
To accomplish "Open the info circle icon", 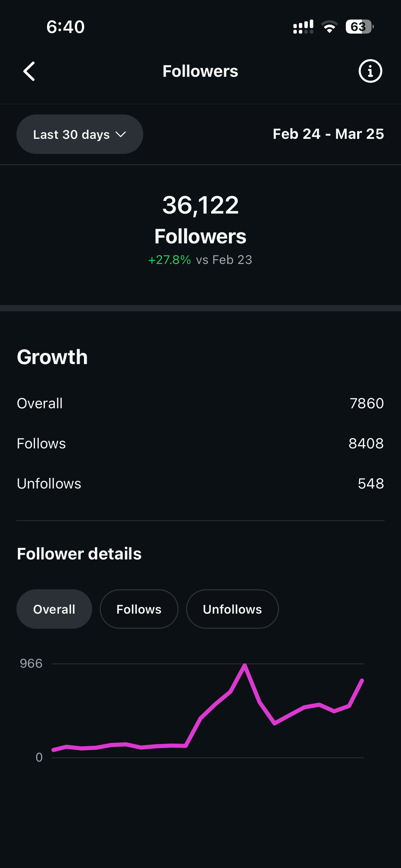I will pyautogui.click(x=370, y=71).
